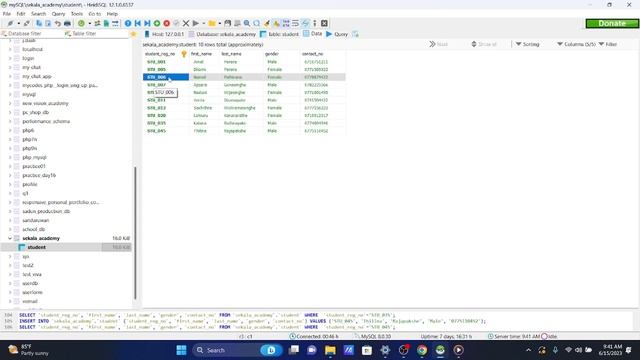This screenshot has width=640, height=360.
Task: Open the Help menu
Action: (x=112, y=14)
